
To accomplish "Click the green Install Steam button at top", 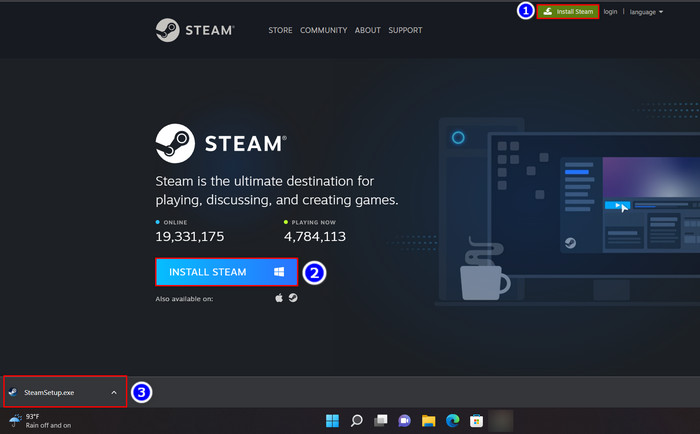I will tap(567, 12).
